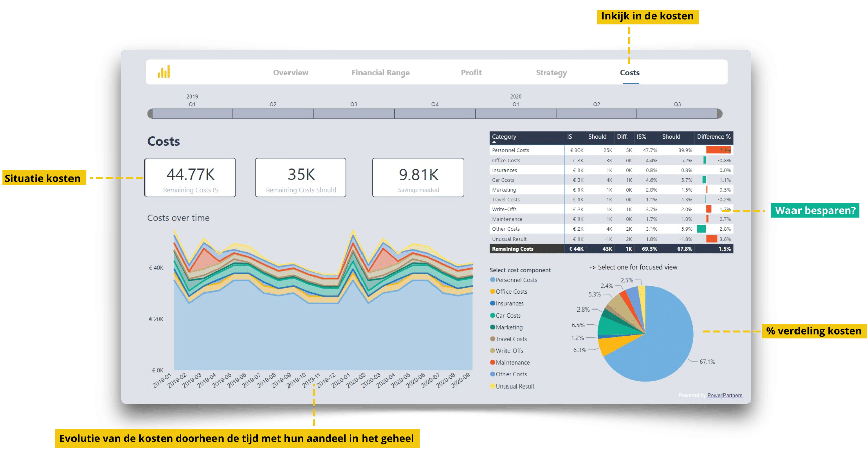
Task: Click the 35K Remaining Costs Should card
Action: pos(301,177)
